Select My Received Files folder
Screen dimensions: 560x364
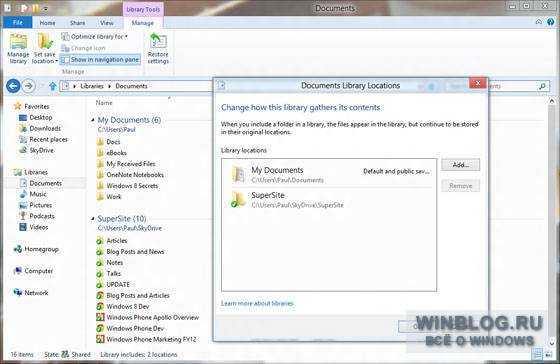126,164
